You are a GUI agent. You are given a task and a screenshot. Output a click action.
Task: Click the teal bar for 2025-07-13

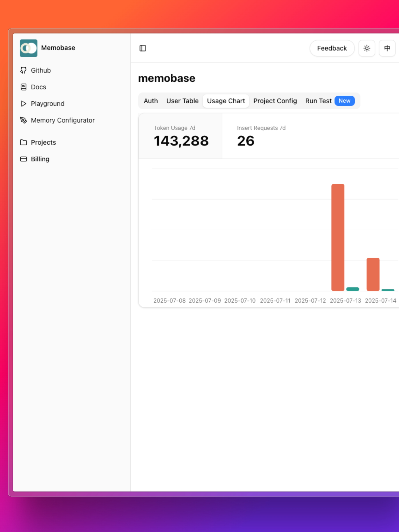352,289
